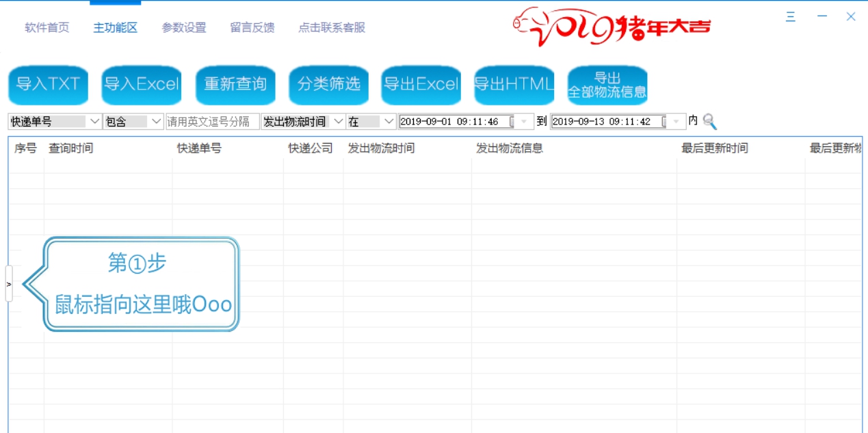Go to the 留言反馈 tab

pyautogui.click(x=250, y=28)
